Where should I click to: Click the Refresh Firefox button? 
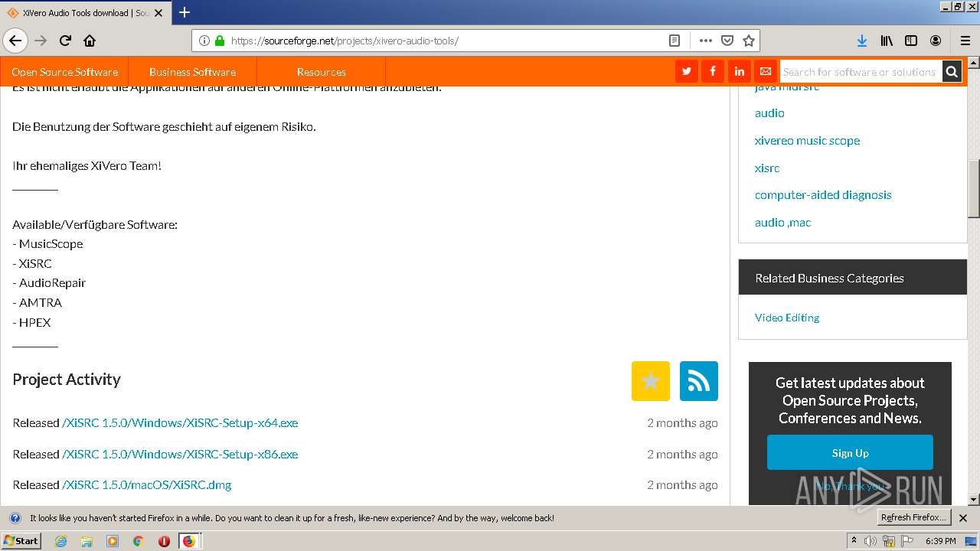click(x=913, y=518)
